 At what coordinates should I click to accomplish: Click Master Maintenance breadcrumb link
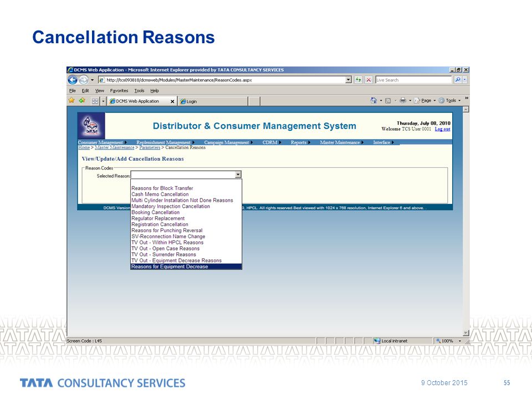click(x=114, y=147)
